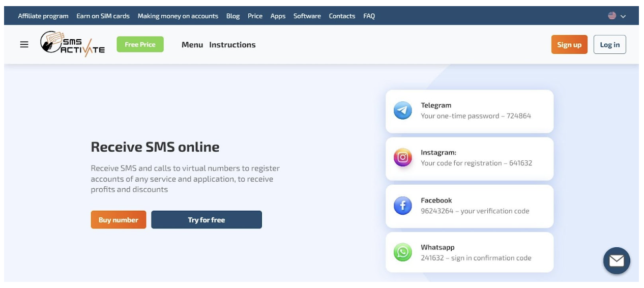
Task: Click the SMS Activate logo
Action: coord(72,44)
